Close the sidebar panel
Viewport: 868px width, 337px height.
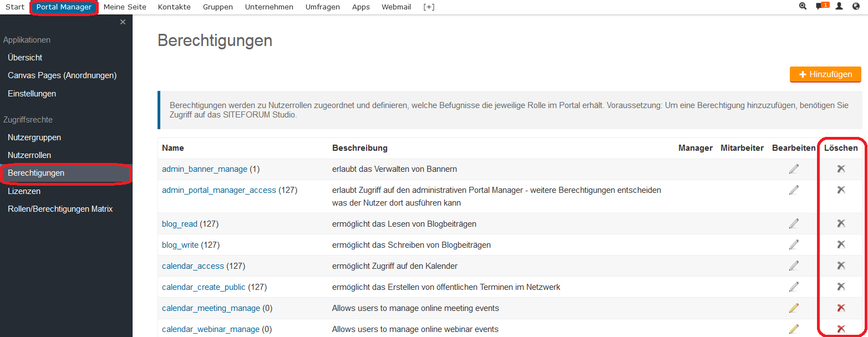(123, 22)
